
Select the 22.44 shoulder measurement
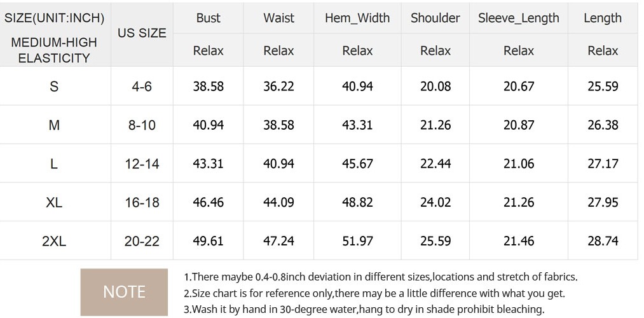point(435,163)
